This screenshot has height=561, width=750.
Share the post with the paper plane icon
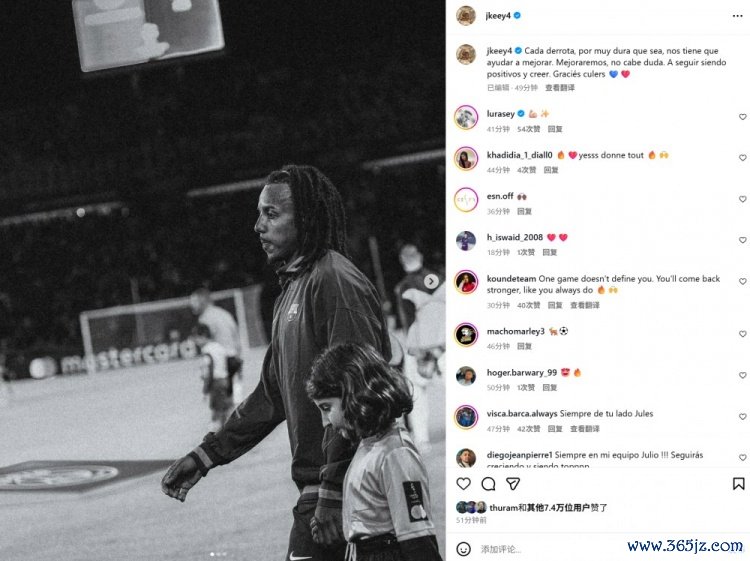(513, 484)
